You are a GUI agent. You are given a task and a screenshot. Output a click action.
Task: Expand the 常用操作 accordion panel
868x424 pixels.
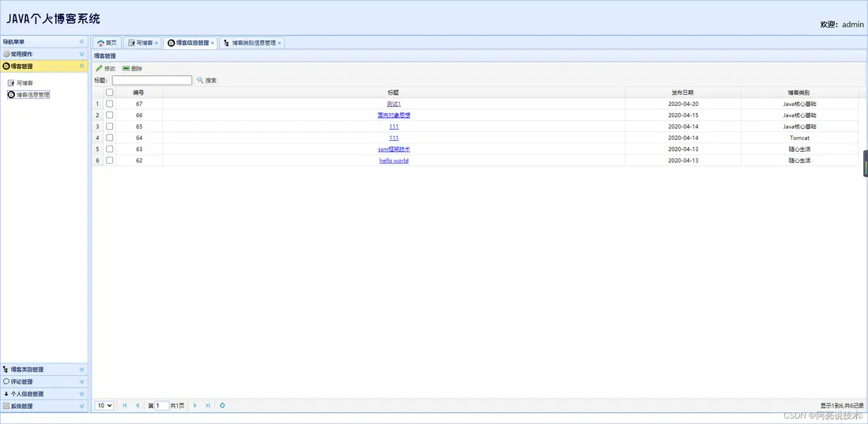pyautogui.click(x=82, y=54)
